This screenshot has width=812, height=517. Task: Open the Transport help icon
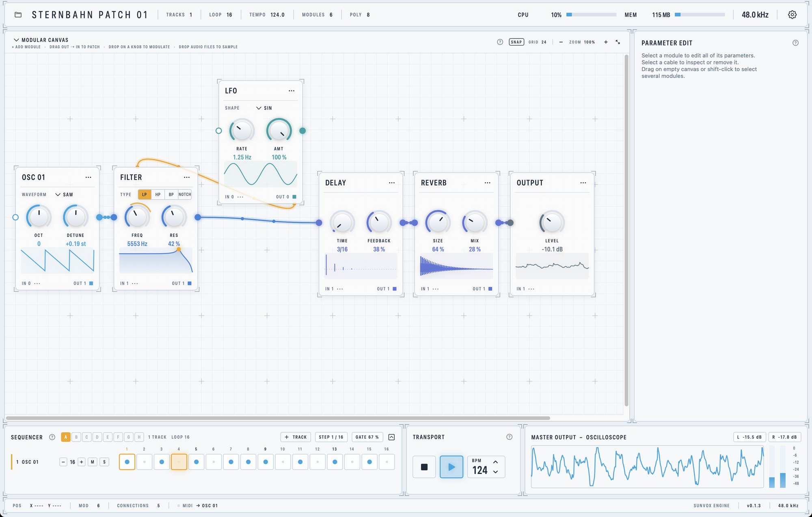[509, 437]
